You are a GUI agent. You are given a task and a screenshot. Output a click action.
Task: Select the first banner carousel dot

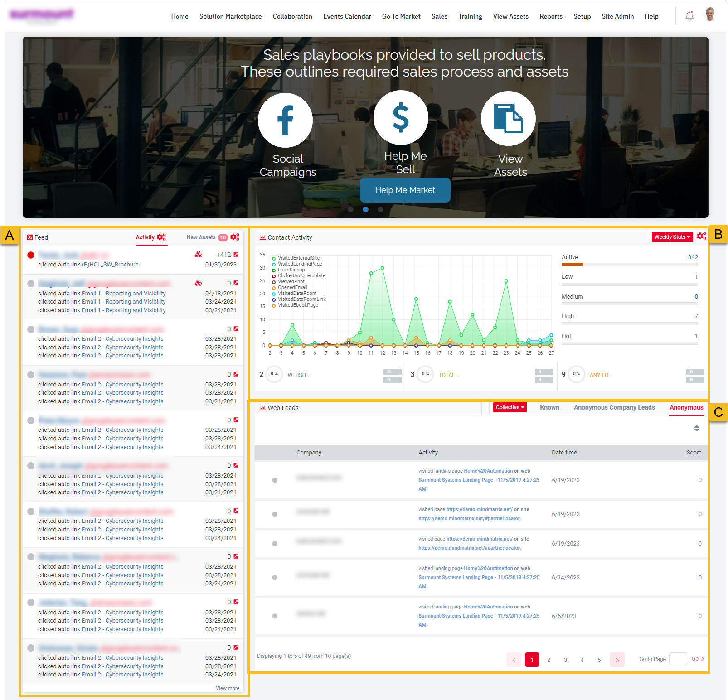350,209
